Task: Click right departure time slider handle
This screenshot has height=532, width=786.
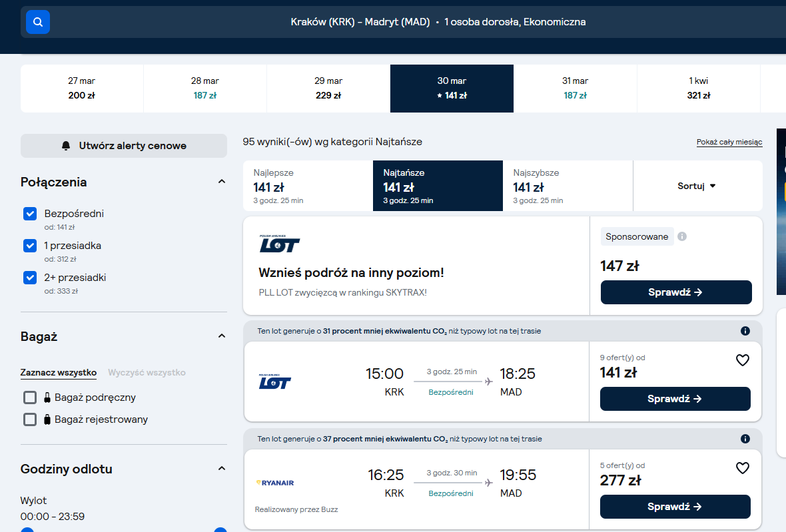Action: [220, 530]
